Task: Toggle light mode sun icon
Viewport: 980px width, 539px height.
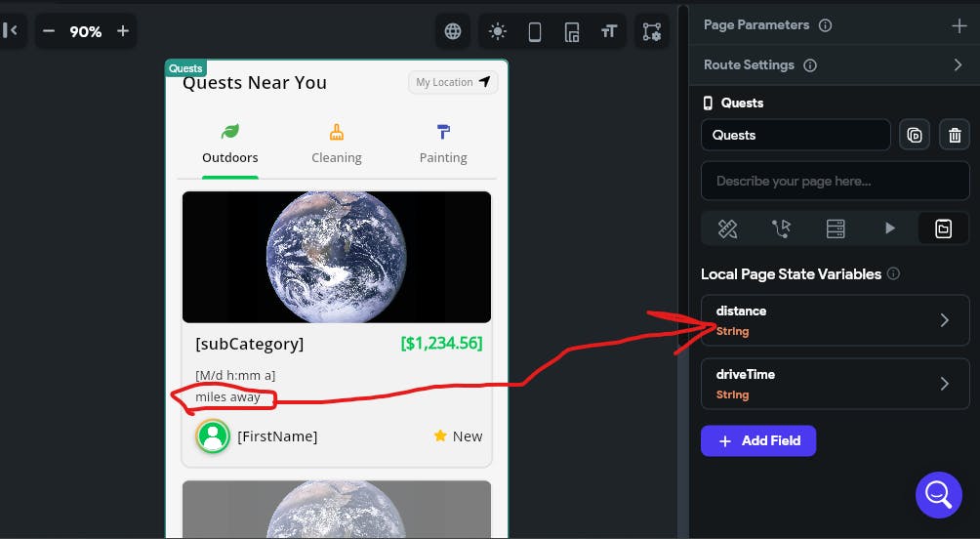Action: pos(498,31)
